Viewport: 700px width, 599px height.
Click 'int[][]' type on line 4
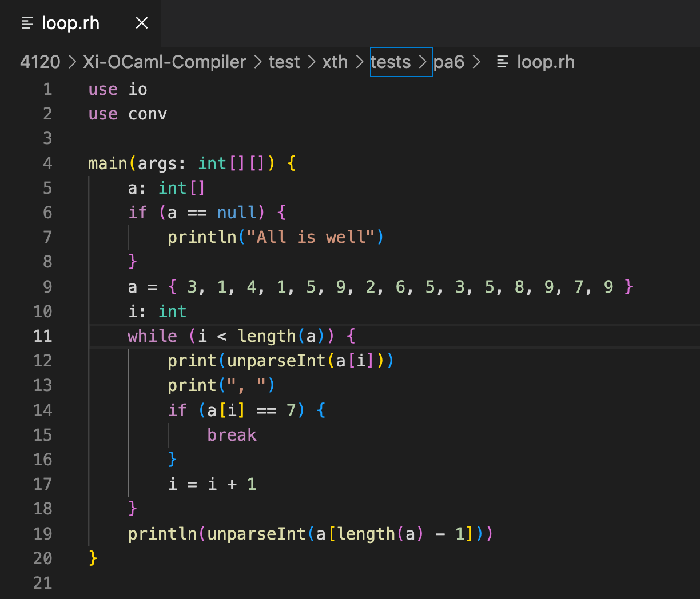[232, 163]
